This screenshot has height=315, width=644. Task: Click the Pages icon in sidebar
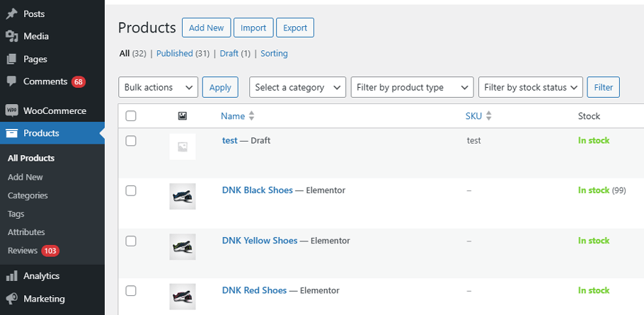[11, 59]
